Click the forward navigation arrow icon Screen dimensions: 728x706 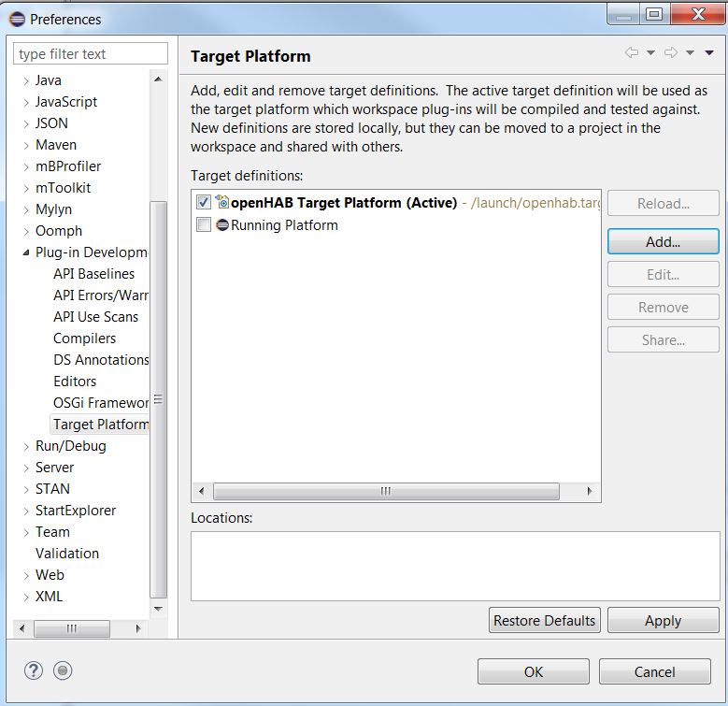[x=671, y=52]
